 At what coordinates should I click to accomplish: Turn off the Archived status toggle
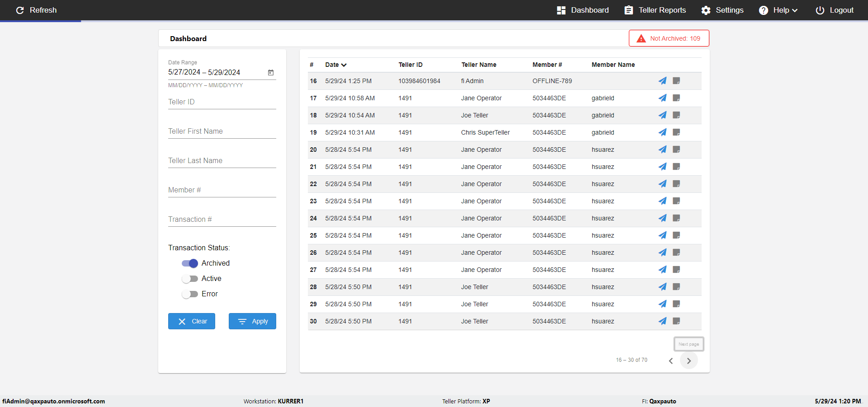[x=190, y=263]
